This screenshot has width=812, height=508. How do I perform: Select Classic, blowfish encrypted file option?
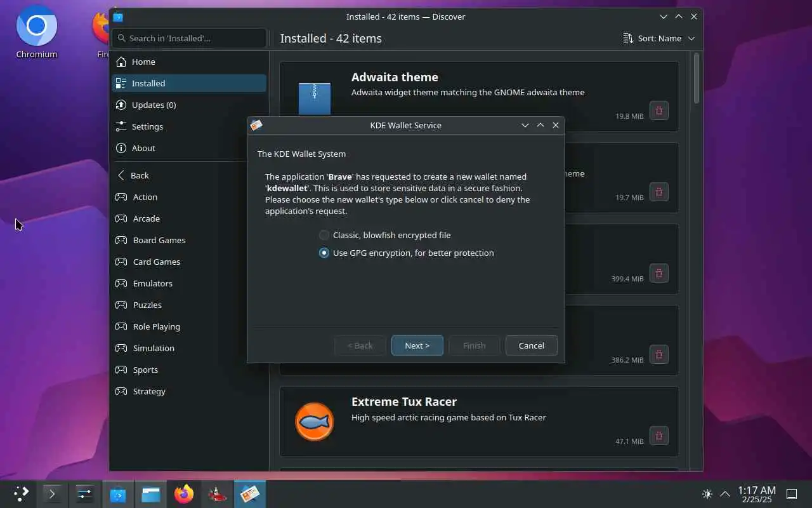coord(385,235)
